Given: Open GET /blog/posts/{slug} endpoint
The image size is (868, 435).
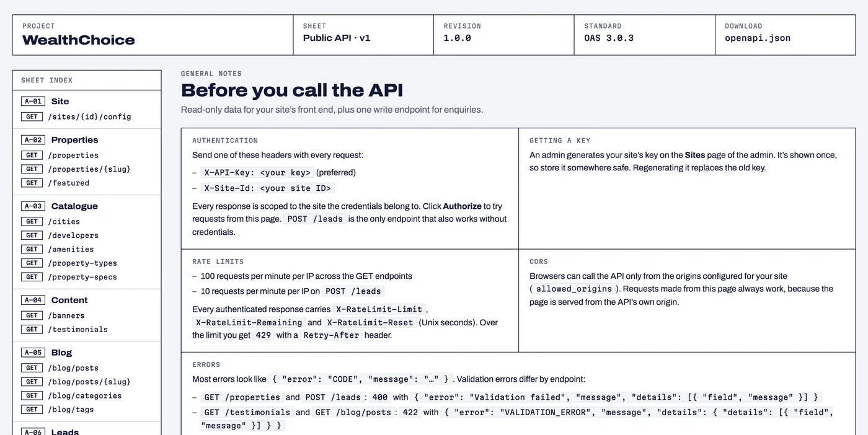Looking at the screenshot, I should point(76,382).
